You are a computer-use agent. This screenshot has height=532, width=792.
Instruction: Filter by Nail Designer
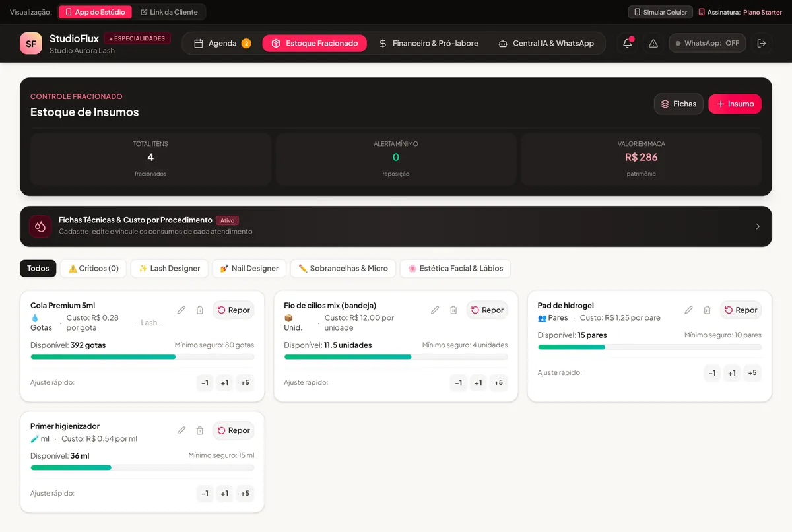tap(249, 269)
